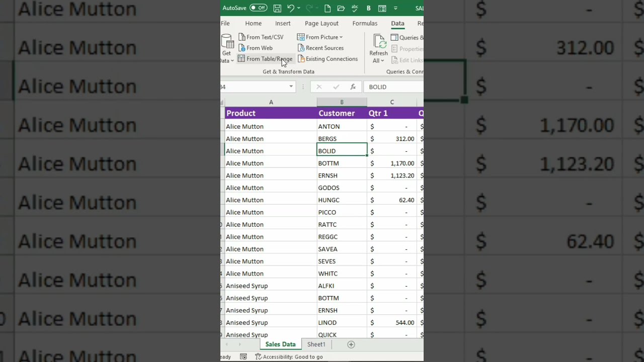Image resolution: width=644 pixels, height=362 pixels.
Task: Click the QUICK customer cell
Action: pos(342,334)
